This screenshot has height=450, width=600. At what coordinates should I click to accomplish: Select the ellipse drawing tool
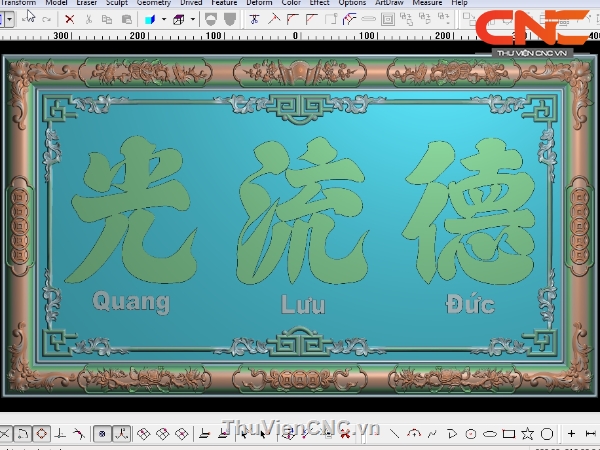click(489, 434)
